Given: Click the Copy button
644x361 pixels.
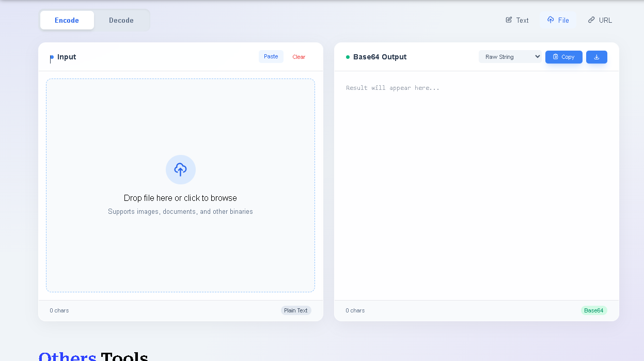Looking at the screenshot, I should click(x=563, y=57).
